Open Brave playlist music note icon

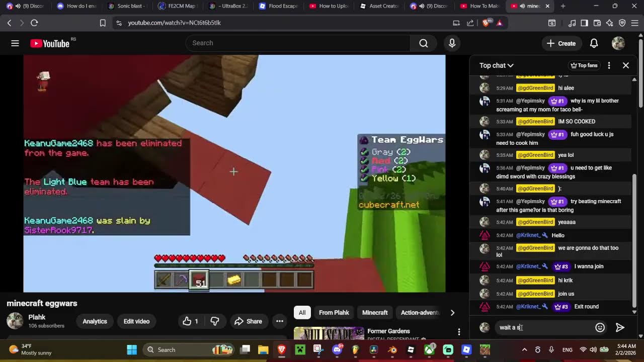click(572, 23)
